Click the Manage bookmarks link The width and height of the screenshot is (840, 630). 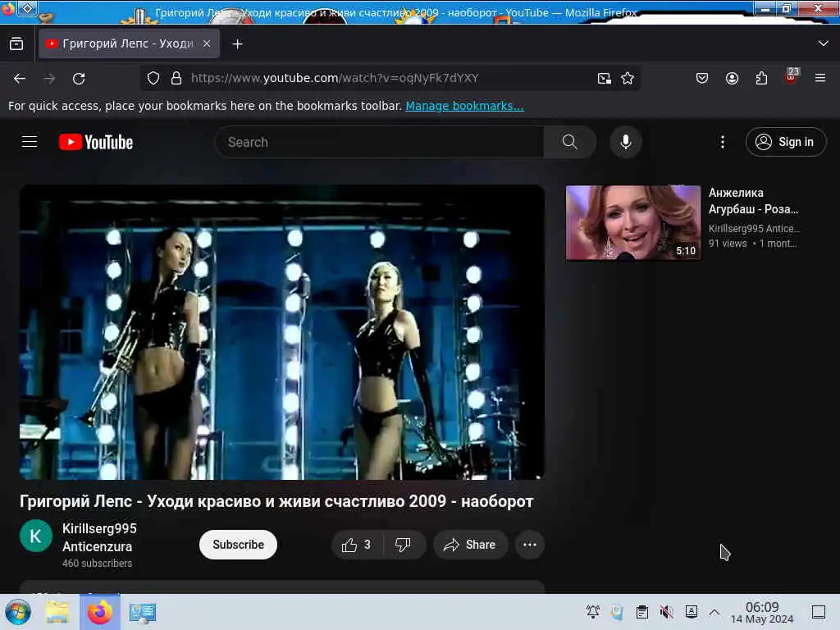click(464, 106)
